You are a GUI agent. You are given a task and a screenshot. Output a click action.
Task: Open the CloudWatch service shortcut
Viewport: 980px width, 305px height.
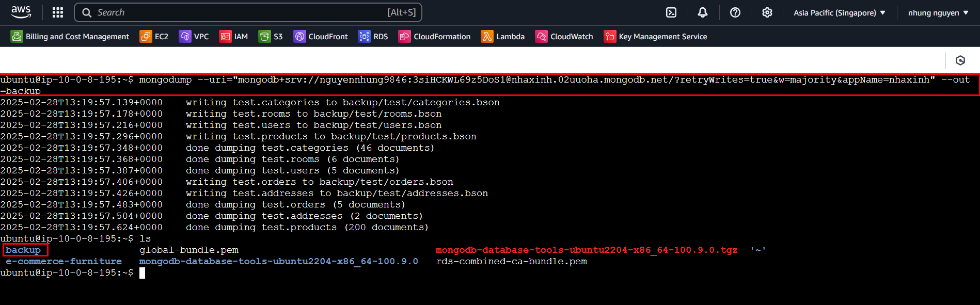tap(564, 37)
